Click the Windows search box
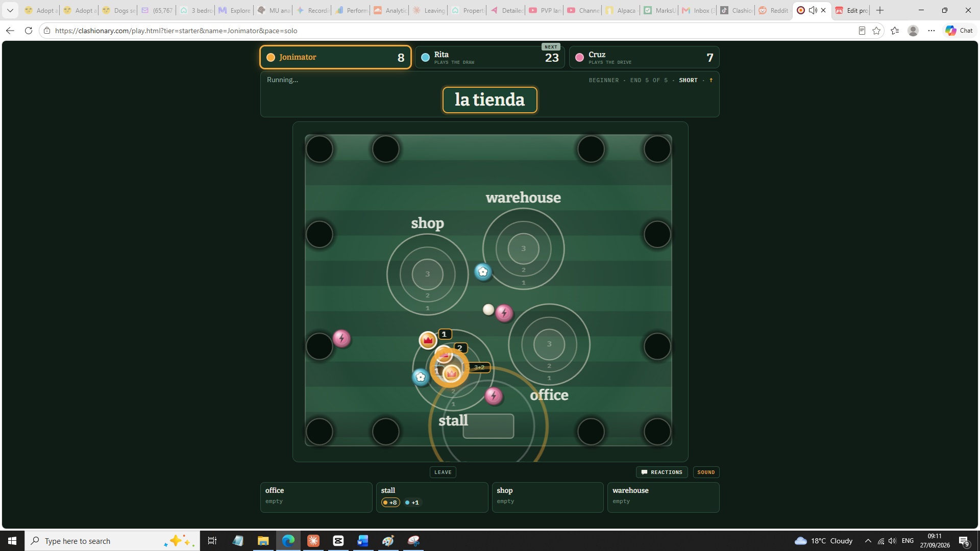 pos(112,541)
